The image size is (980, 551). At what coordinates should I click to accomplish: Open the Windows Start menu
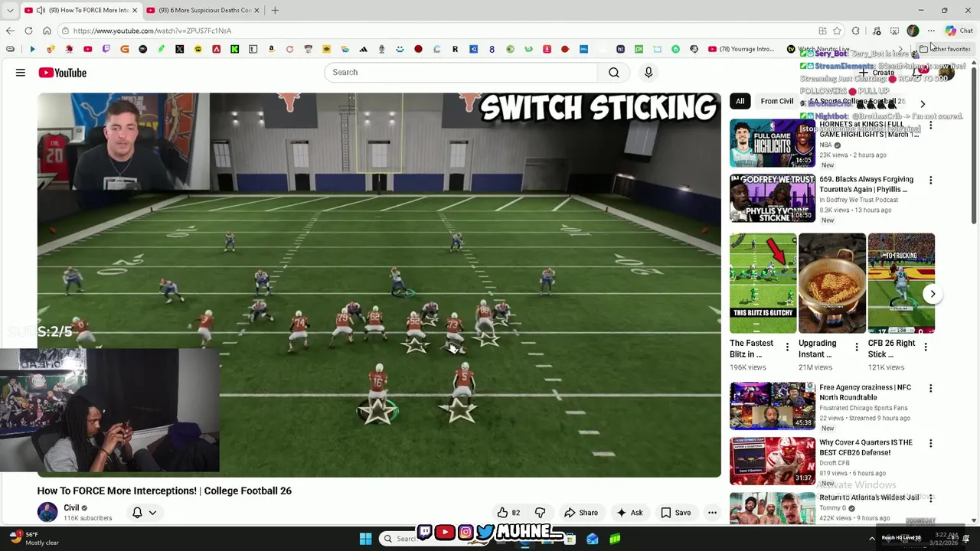pos(365,539)
